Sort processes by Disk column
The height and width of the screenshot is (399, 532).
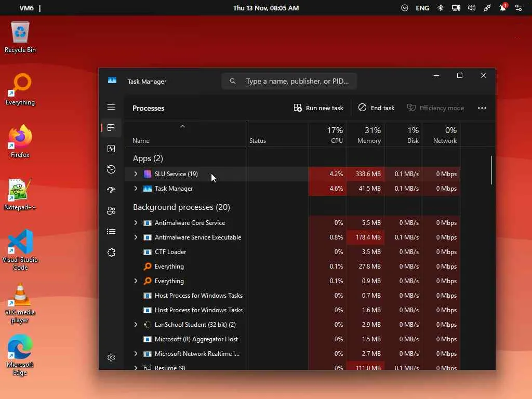tap(403, 135)
